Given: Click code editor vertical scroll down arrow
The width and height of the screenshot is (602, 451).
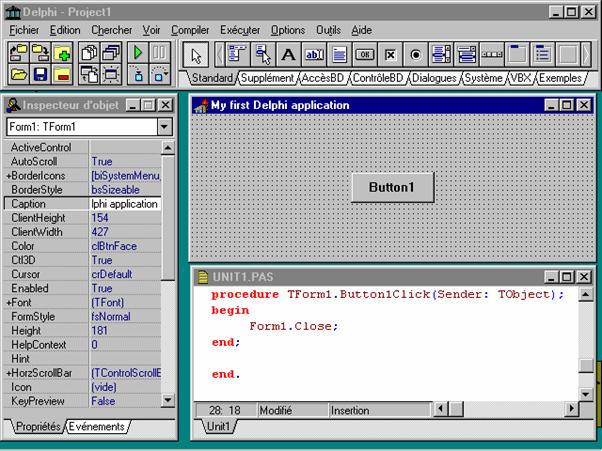Looking at the screenshot, I should pos(586,394).
